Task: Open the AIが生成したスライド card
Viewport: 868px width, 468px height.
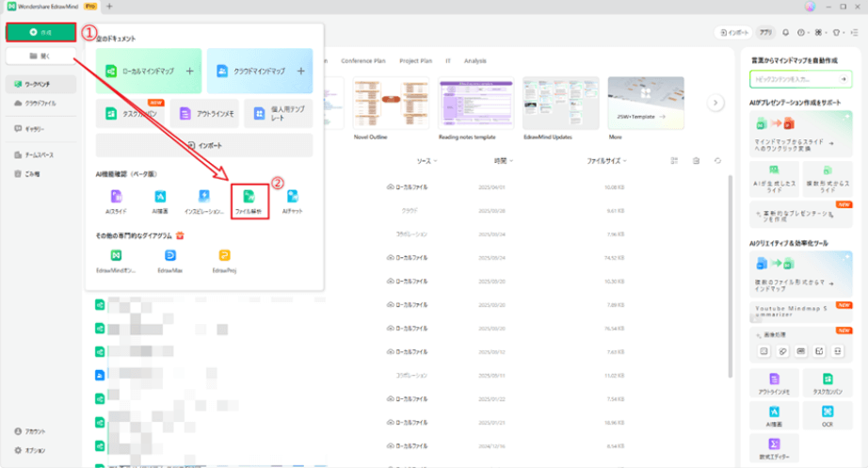Action: pos(774,179)
